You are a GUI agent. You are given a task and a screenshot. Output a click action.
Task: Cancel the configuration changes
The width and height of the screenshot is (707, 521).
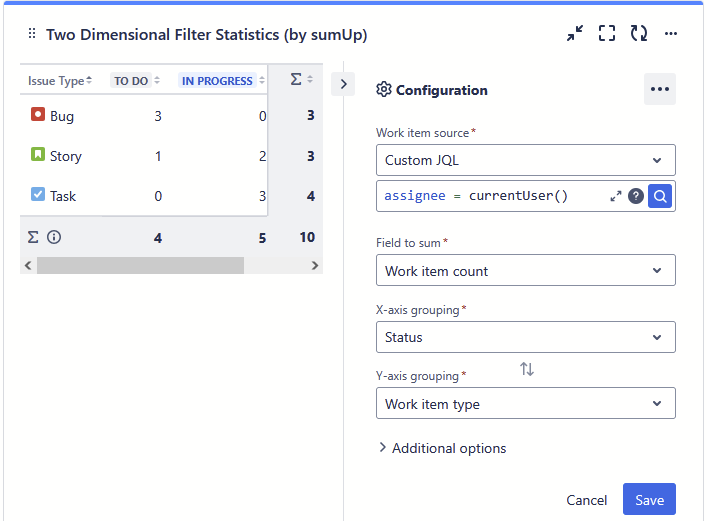click(586, 500)
